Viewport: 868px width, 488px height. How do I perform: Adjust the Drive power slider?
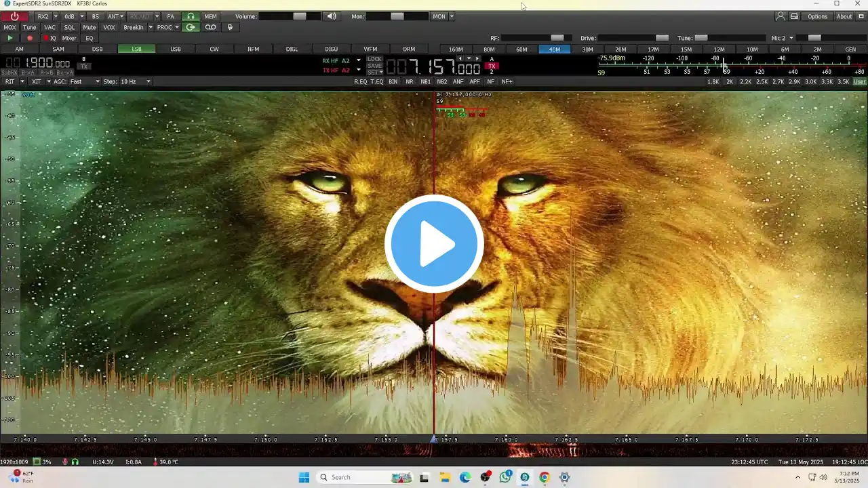coord(635,38)
